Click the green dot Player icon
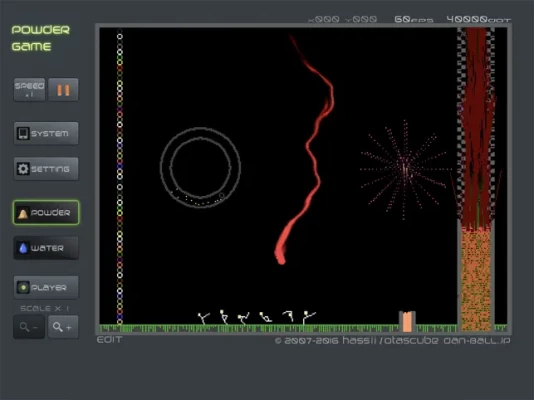Image resolution: width=534 pixels, height=400 pixels. 23,288
